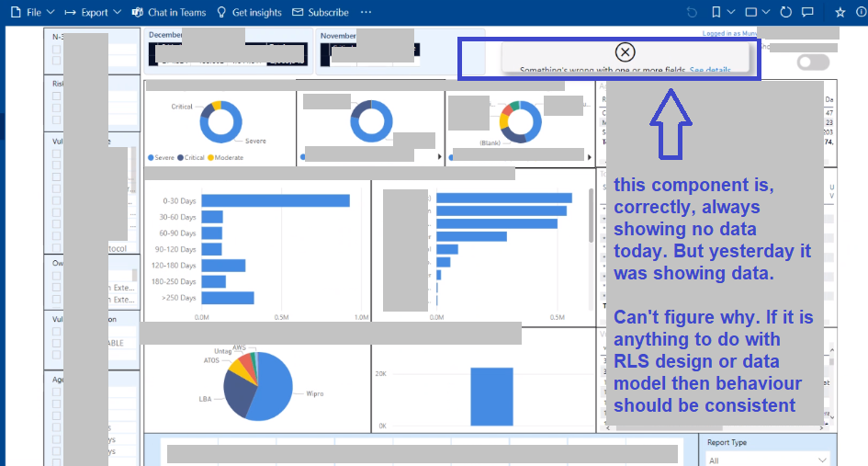Click the Moderate legend item
Image resolution: width=868 pixels, height=466 pixels.
point(225,158)
